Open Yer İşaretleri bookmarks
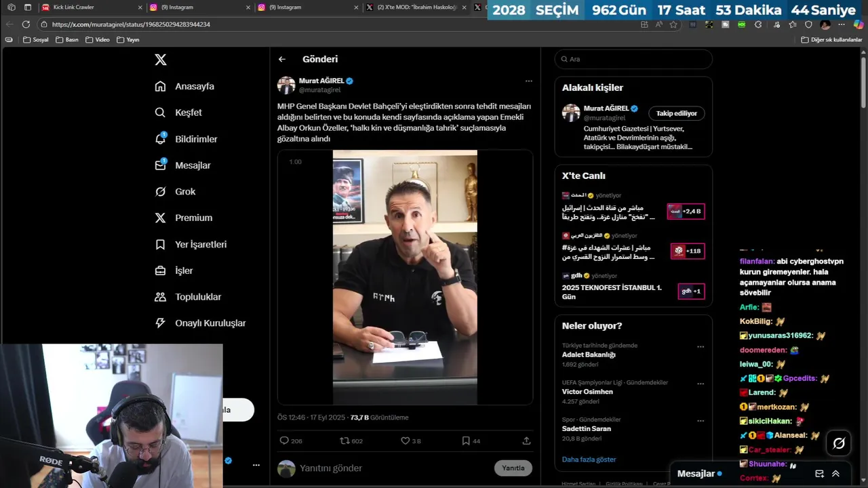868x488 pixels. (x=191, y=244)
